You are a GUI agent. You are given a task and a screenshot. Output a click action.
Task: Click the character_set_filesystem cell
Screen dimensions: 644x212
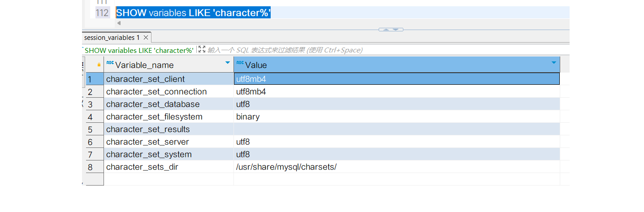click(x=169, y=117)
